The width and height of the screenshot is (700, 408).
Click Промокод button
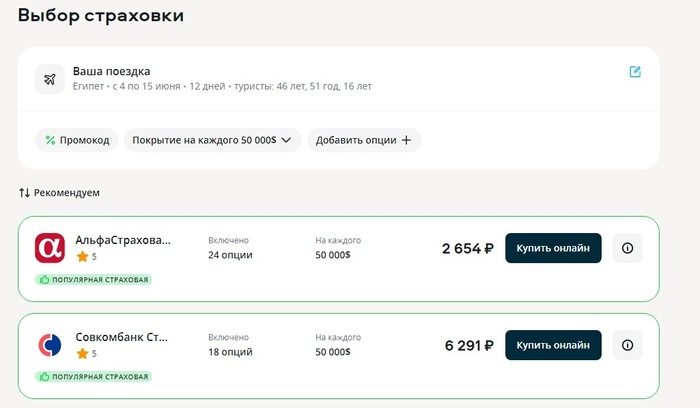tap(77, 140)
